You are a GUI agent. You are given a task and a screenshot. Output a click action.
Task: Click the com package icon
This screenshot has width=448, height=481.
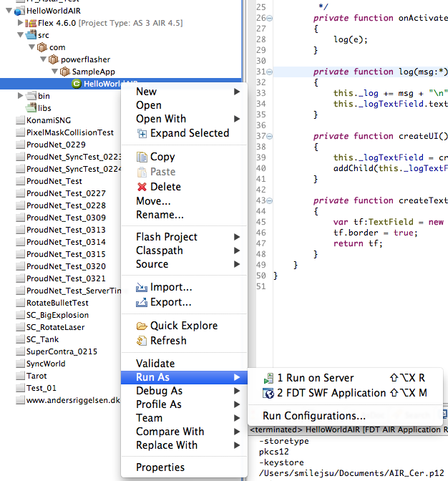pos(42,47)
